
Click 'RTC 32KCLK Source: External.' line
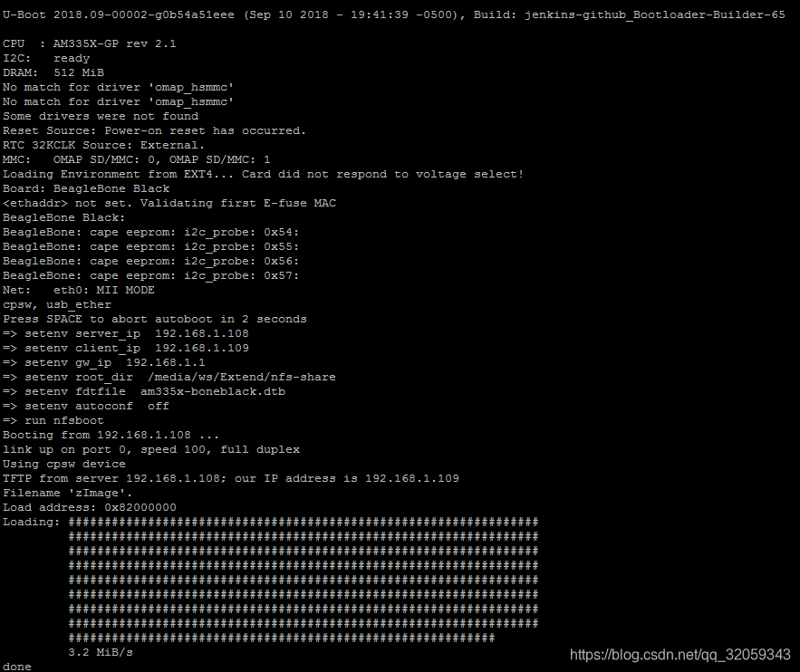pos(103,145)
